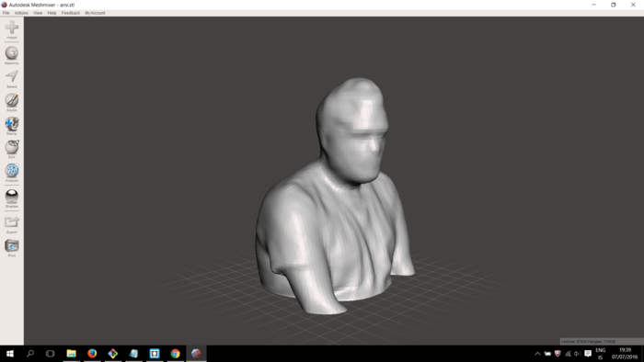644x362 pixels.
Task: Click the Meshmixer title bar app icon
Action: [x=4, y=5]
